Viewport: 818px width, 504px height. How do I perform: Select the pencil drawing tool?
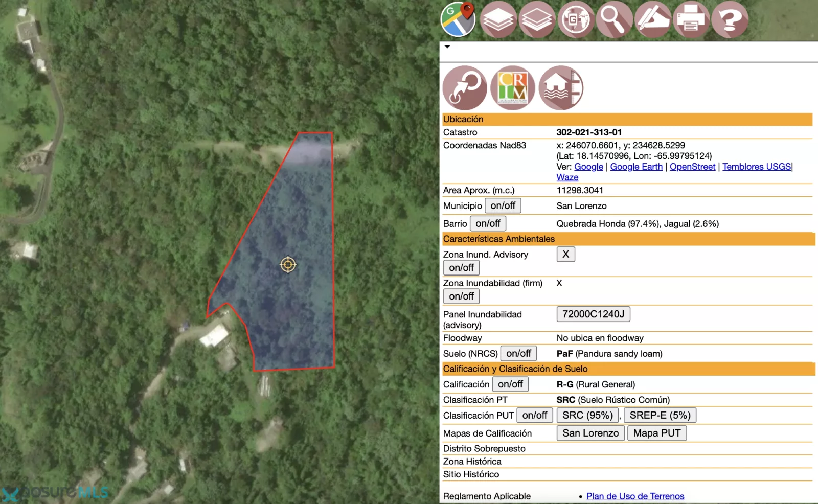pyautogui.click(x=653, y=19)
